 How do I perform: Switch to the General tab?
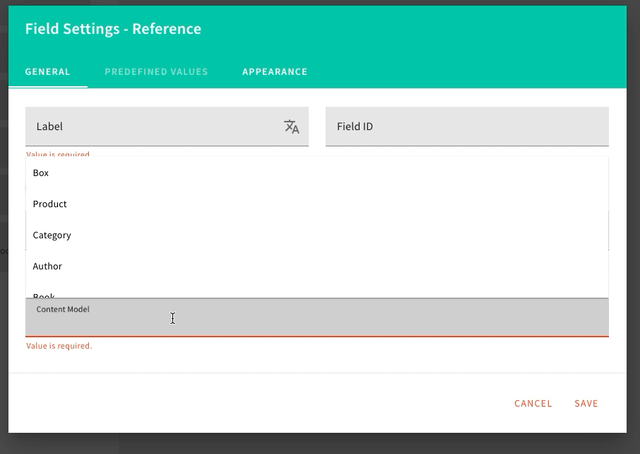pyautogui.click(x=48, y=72)
